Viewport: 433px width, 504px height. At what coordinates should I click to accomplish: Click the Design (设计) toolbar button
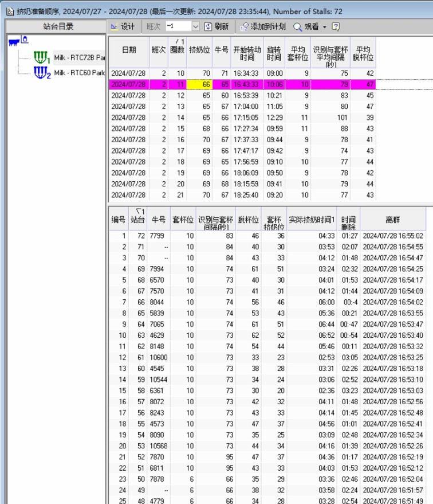click(122, 26)
